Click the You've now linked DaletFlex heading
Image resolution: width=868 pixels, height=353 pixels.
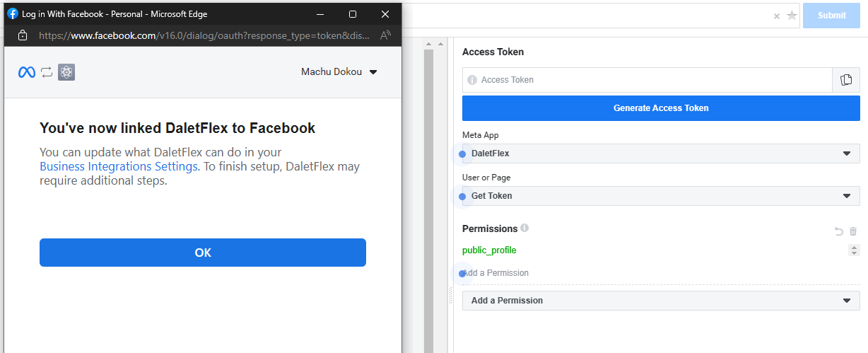[x=177, y=128]
